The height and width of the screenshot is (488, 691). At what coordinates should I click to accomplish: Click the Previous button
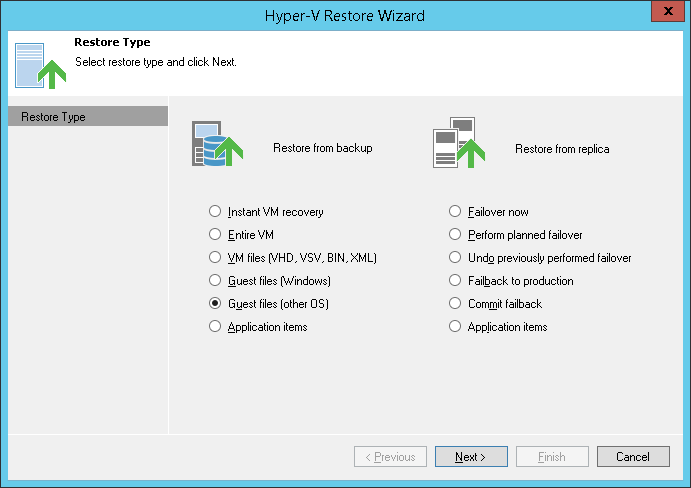coord(390,457)
